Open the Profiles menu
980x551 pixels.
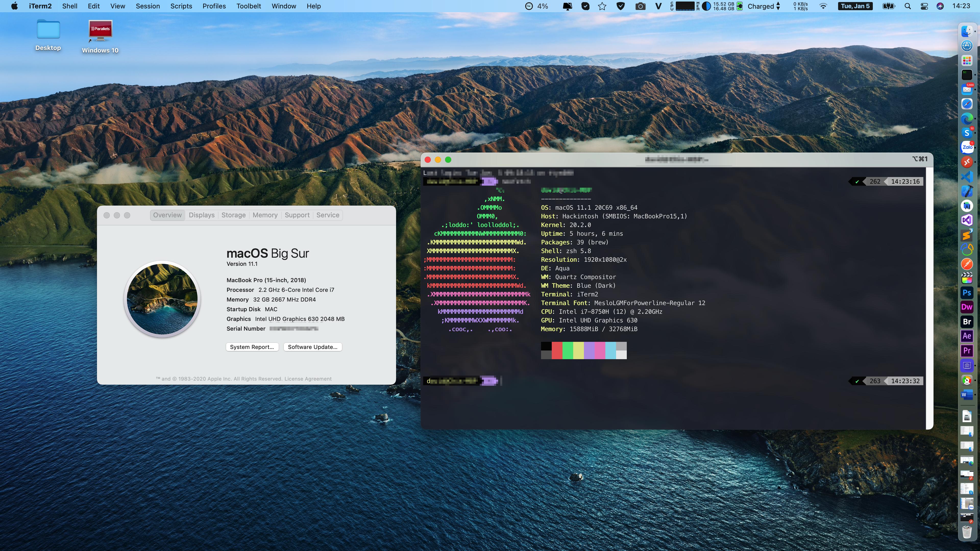[214, 6]
